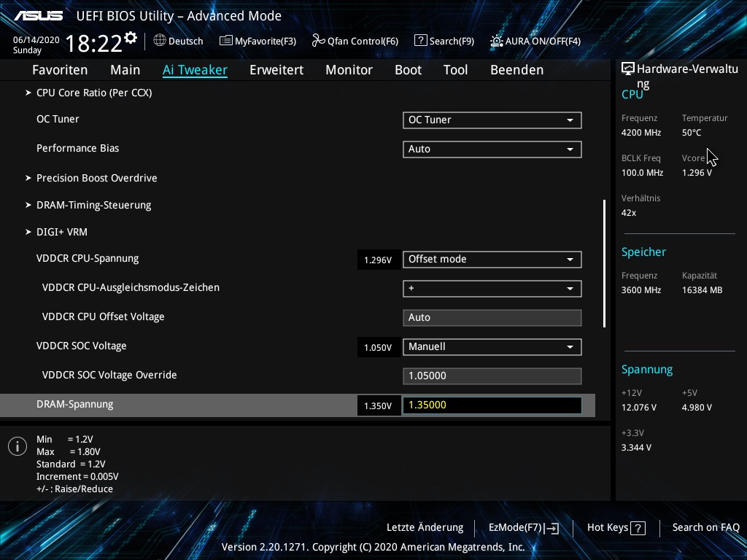Open the Qfan Control fan icon
This screenshot has height=560, width=747.
pos(318,41)
